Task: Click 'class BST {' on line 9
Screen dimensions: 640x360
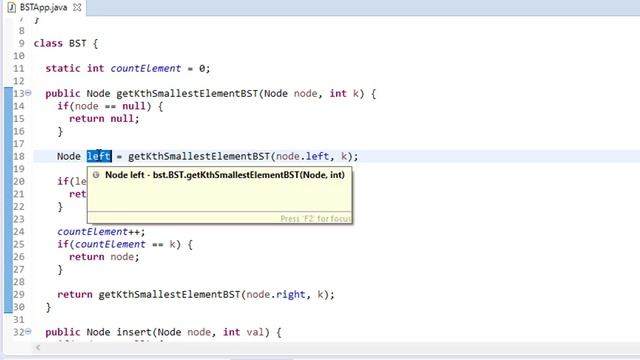Action: click(66, 43)
